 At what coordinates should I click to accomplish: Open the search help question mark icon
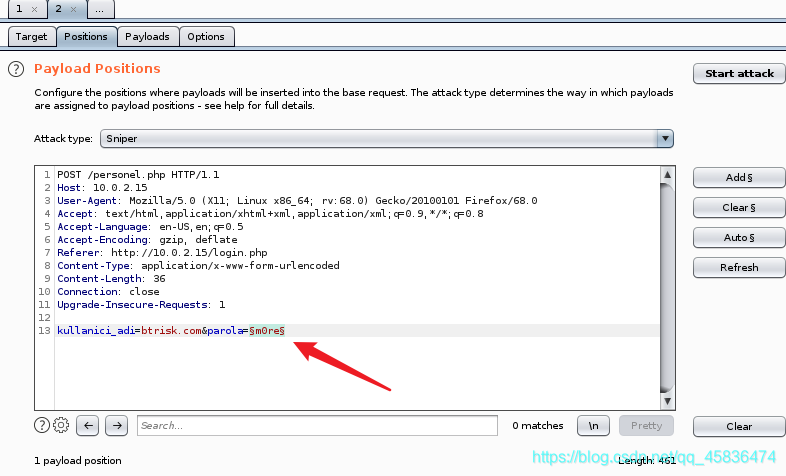[42, 425]
